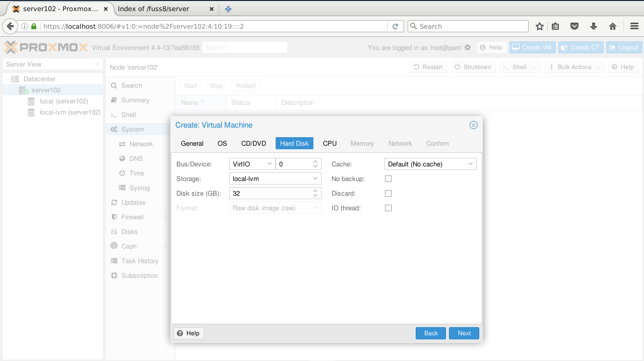Viewport: 644px width, 361px height.
Task: Click the local (server102) storage icon
Action: (x=31, y=101)
